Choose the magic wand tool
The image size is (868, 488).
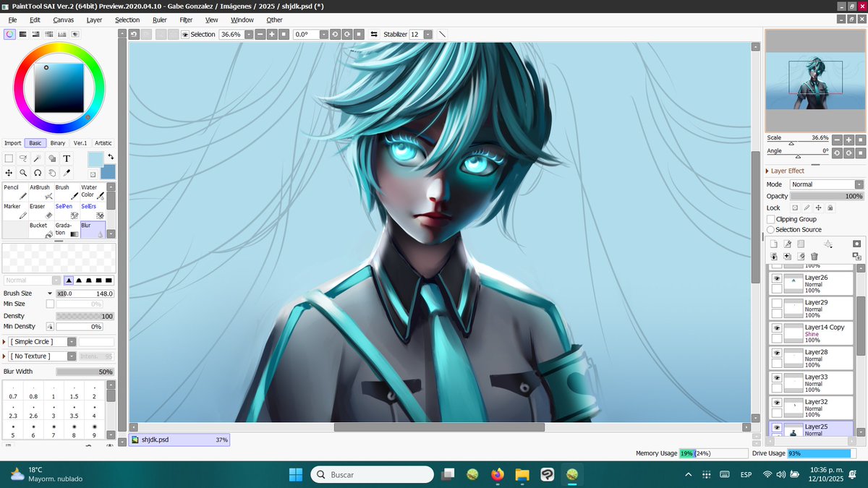pos(38,158)
